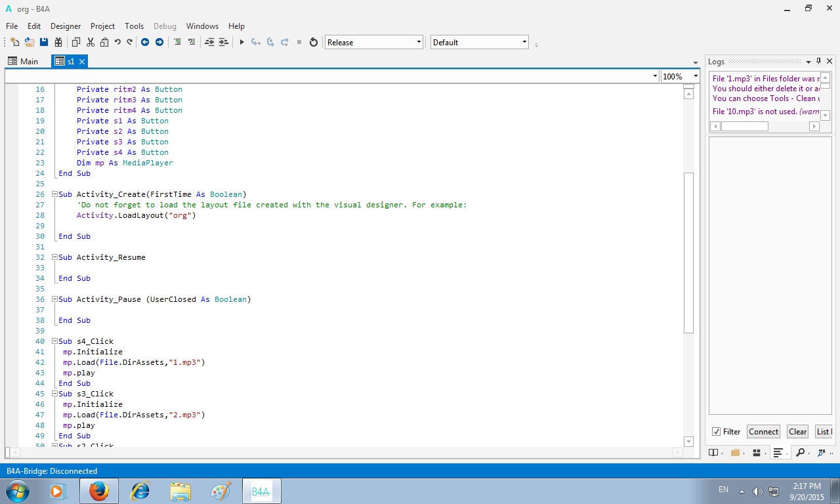
Task: Click the Save icon in the toolbar
Action: (x=44, y=42)
